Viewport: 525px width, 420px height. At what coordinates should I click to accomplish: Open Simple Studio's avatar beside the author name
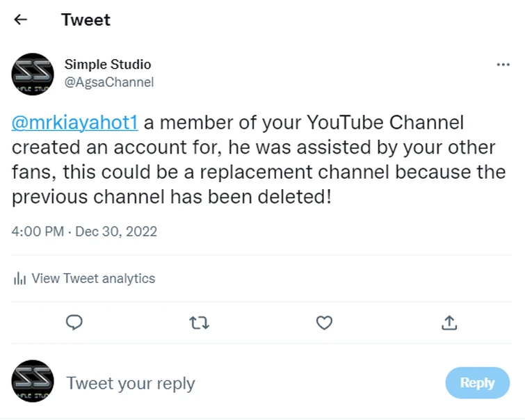point(33,74)
